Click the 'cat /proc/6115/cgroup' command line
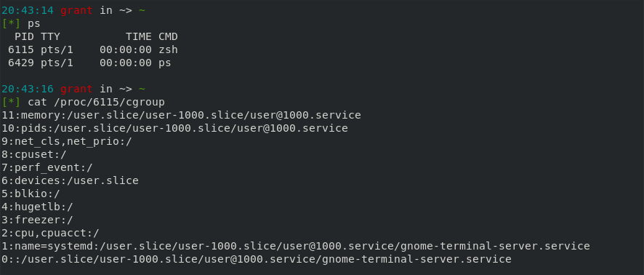 (x=96, y=102)
